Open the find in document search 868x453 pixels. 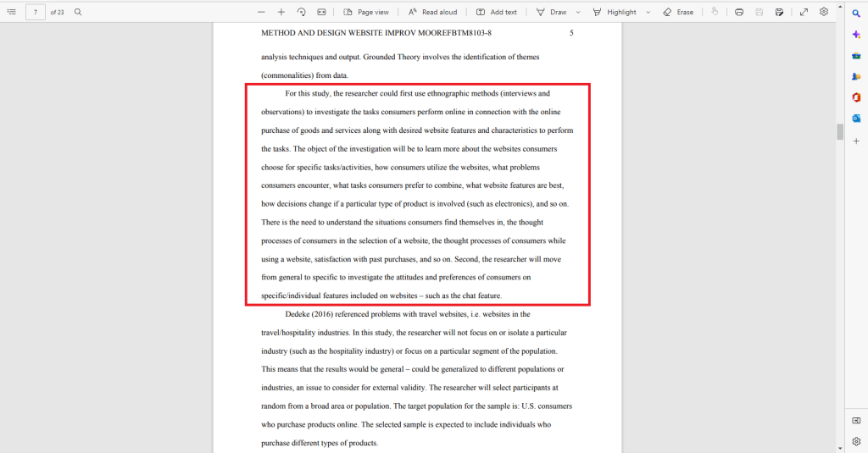78,12
